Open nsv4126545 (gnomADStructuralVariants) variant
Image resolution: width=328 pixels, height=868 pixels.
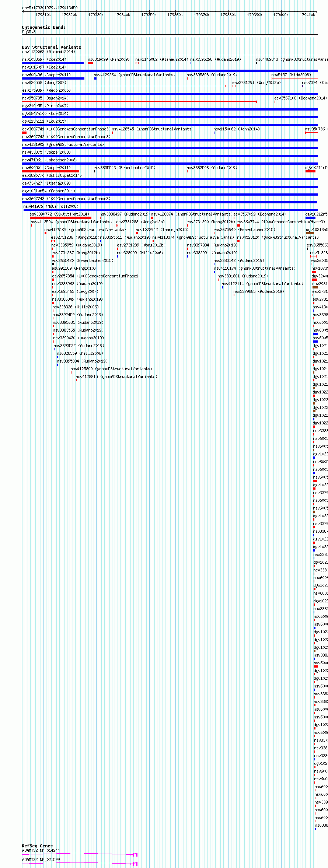153,129
